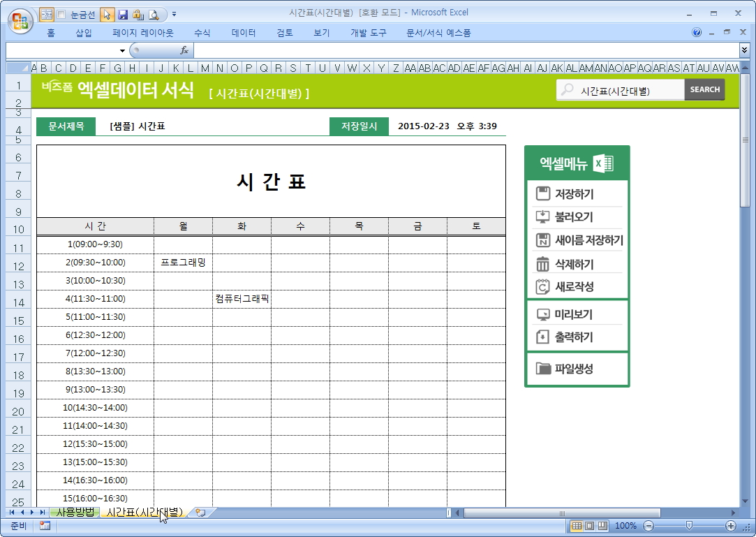The image size is (756, 537).
Task: Select the 토 column header cell
Action: [476, 226]
